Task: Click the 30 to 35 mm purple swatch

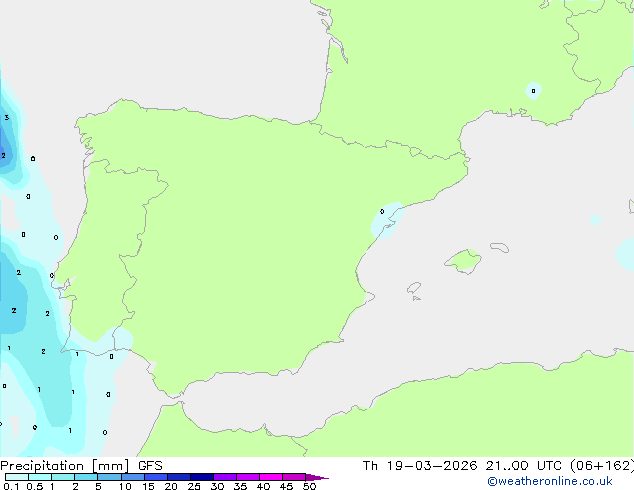Action: tap(225, 477)
